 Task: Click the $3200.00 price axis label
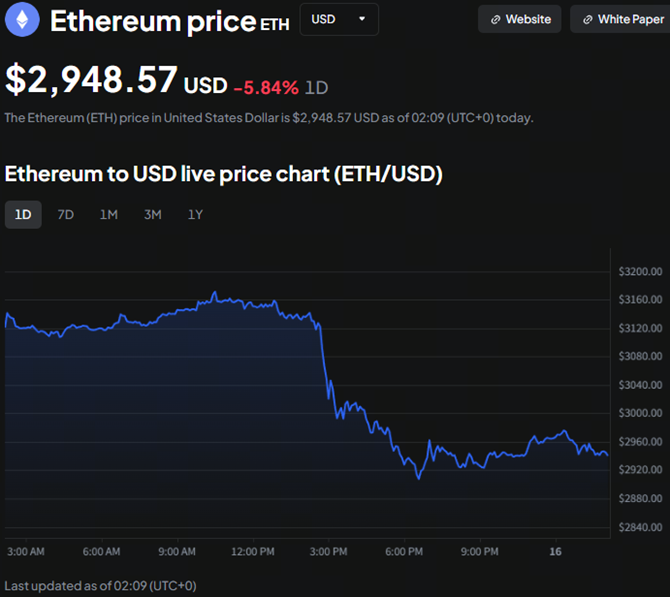tap(641, 271)
